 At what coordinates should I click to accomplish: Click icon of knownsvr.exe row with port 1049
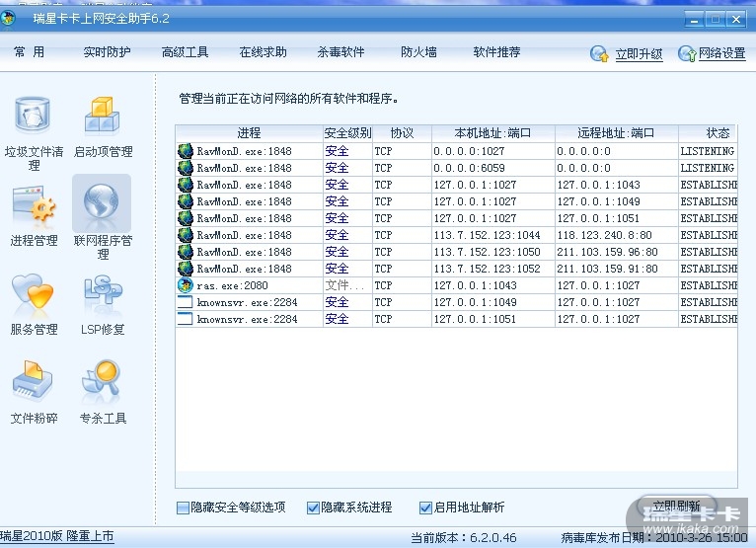[x=186, y=302]
